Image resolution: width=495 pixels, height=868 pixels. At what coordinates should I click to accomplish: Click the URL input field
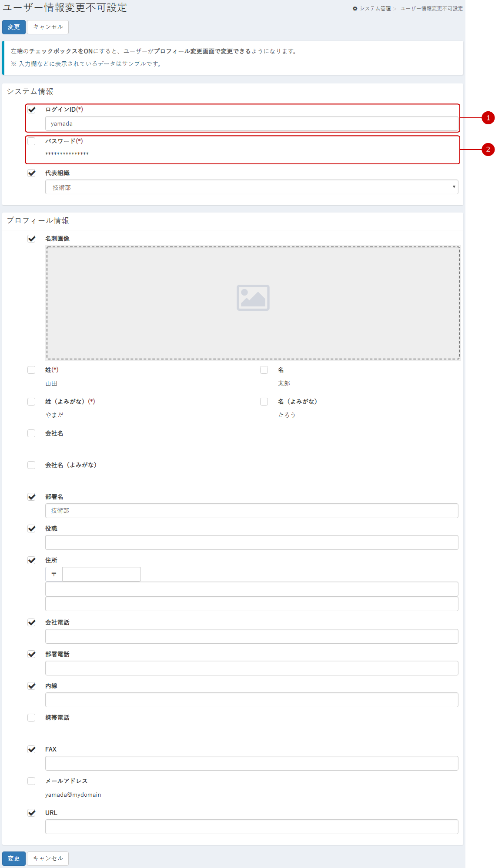[252, 827]
